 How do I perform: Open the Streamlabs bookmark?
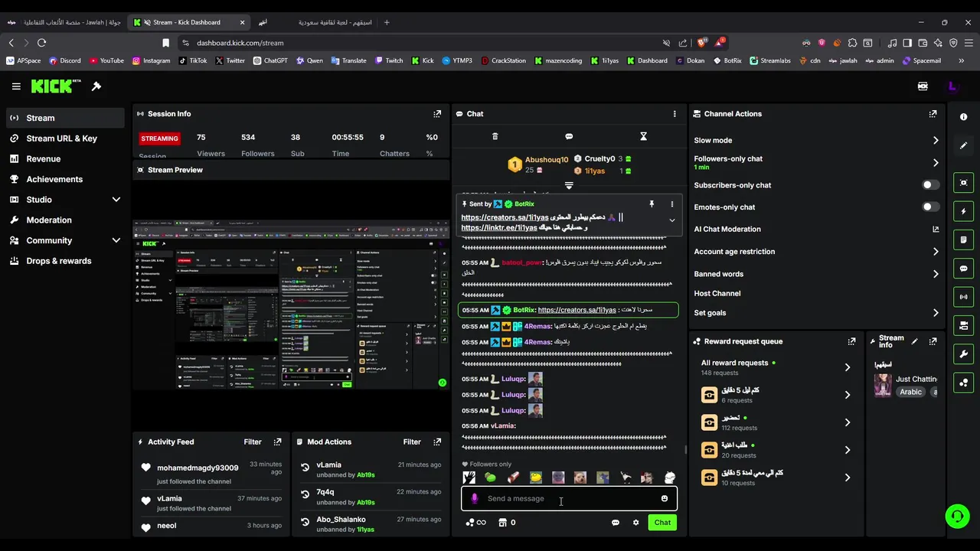[x=770, y=60]
